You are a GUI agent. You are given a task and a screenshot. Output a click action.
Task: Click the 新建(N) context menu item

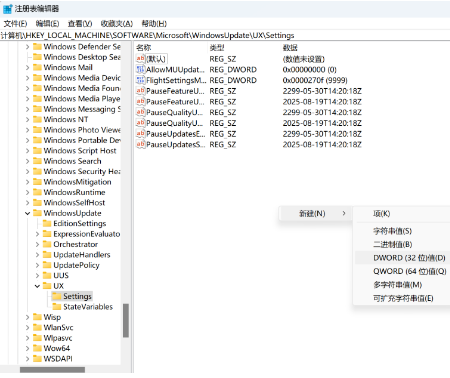coord(315,214)
